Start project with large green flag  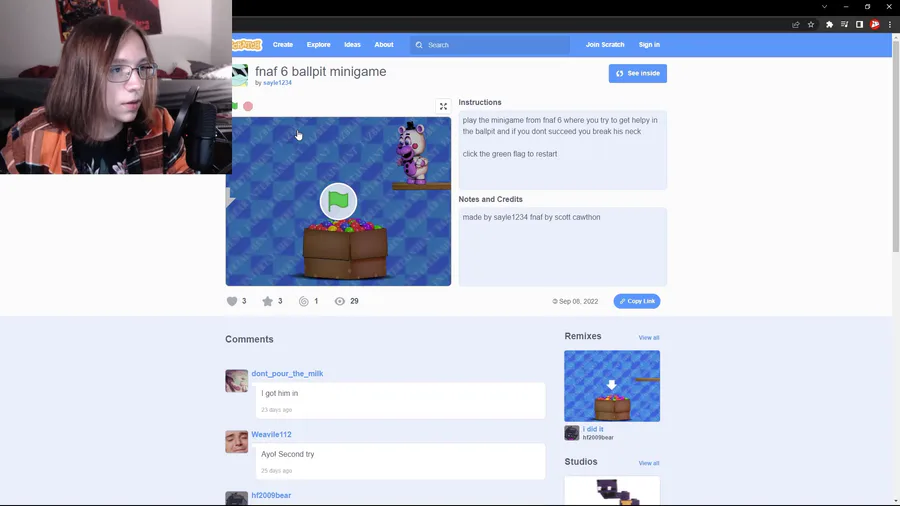pos(338,201)
